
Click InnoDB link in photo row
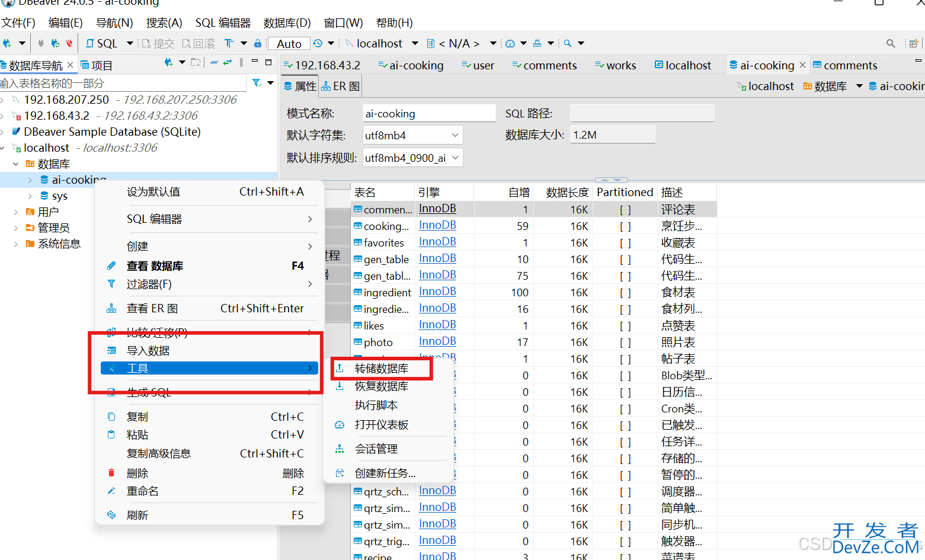pos(437,341)
